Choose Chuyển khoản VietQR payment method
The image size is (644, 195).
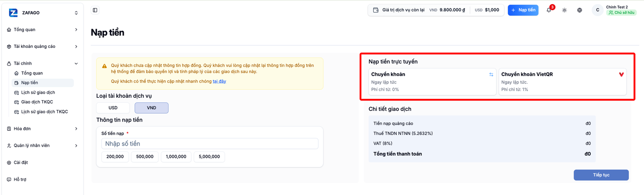coord(562,82)
